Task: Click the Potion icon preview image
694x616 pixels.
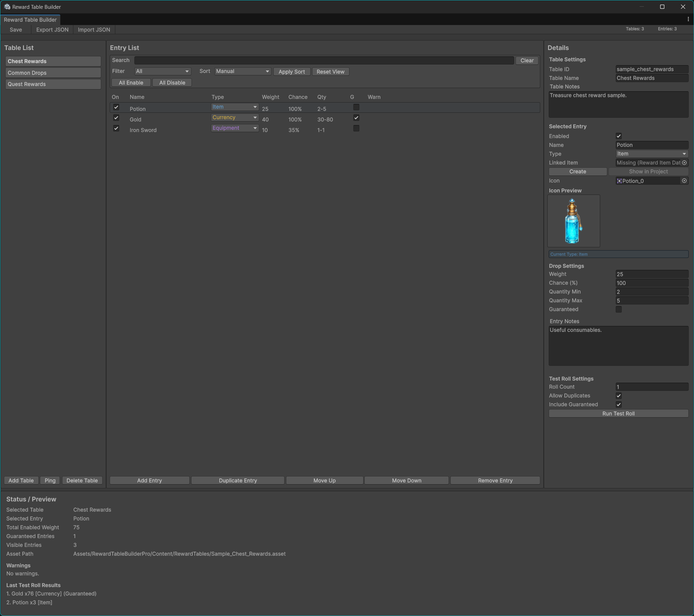Action: [573, 221]
